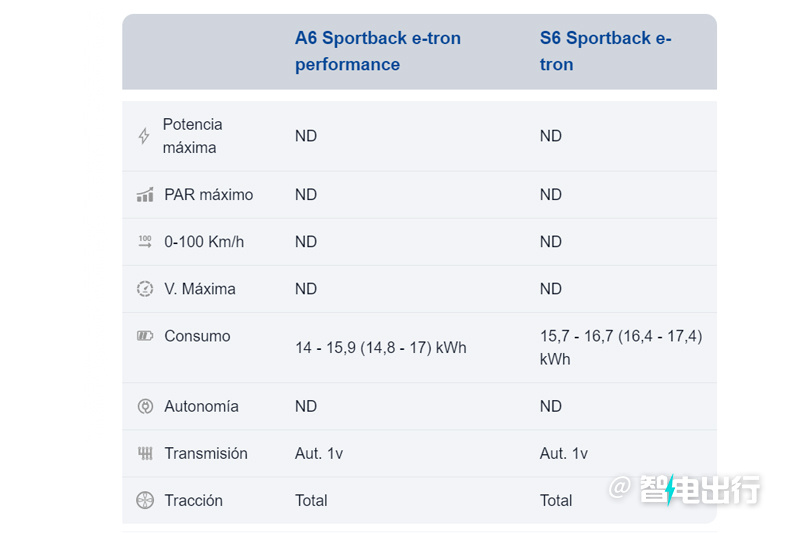The height and width of the screenshot is (533, 800).
Task: Open the A6 Sportback e-tron performance link
Action: tap(378, 51)
